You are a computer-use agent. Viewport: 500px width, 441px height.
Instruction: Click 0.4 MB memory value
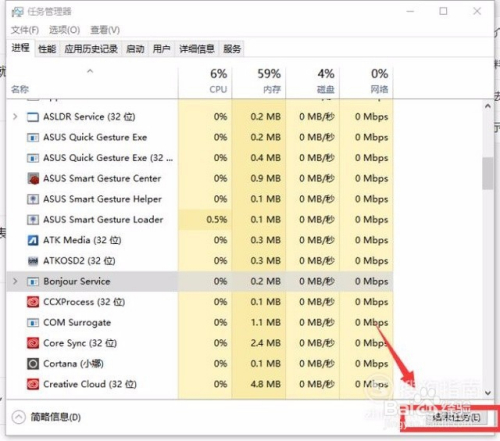[x=265, y=158]
